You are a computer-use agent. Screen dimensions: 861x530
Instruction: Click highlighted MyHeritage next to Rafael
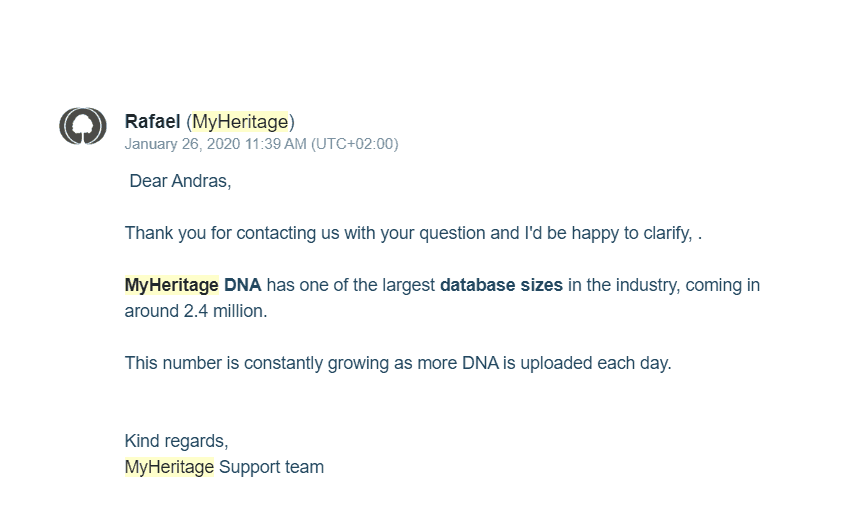pyautogui.click(x=240, y=121)
